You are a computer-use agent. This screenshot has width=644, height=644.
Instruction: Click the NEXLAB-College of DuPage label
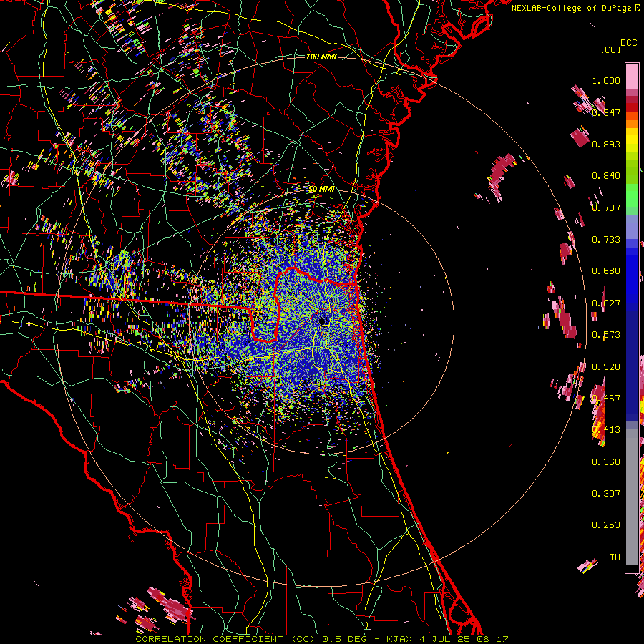pos(571,8)
